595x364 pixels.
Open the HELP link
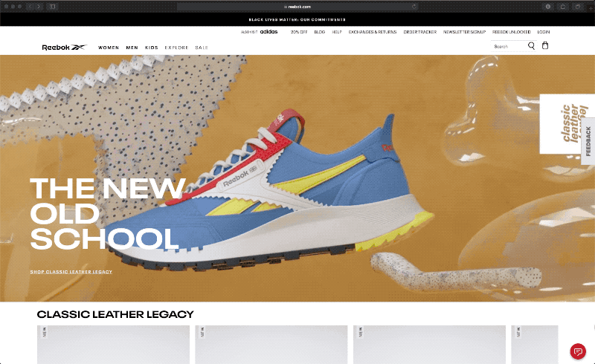tap(337, 32)
